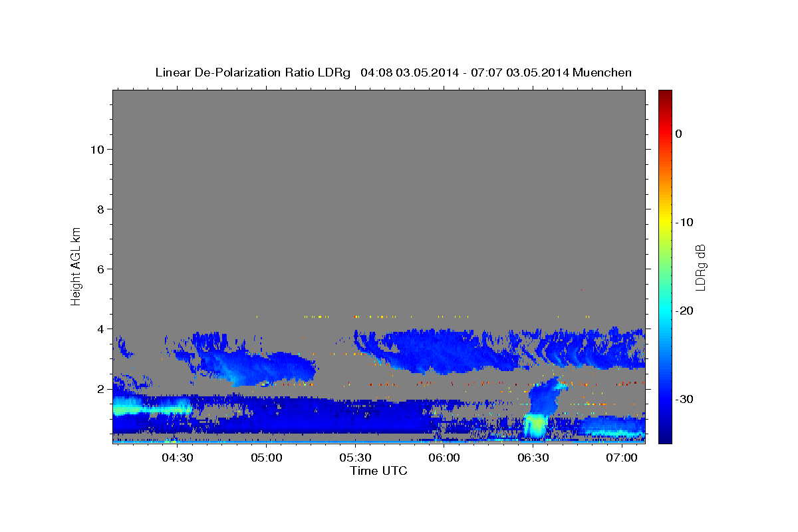The width and height of the screenshot is (798, 532).
Task: Click the colorbar value 0
Action: [678, 134]
